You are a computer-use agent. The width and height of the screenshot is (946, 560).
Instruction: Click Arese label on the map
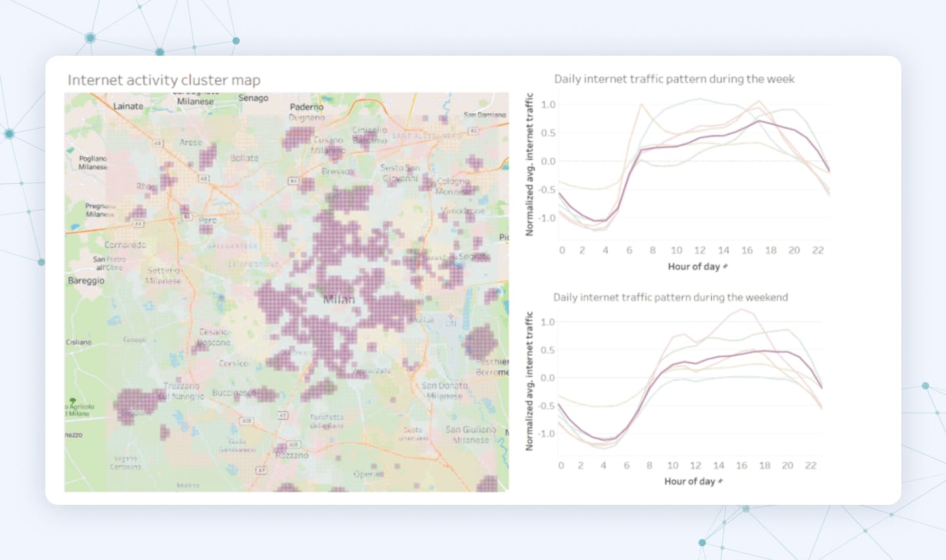tap(191, 142)
